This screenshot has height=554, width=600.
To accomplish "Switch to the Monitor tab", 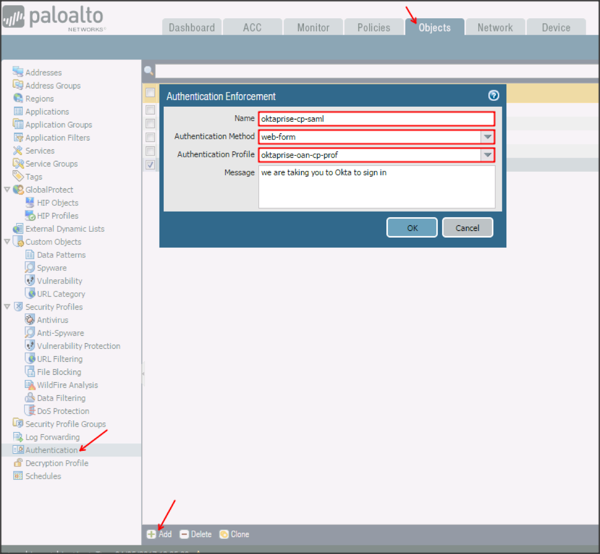I will 313,28.
